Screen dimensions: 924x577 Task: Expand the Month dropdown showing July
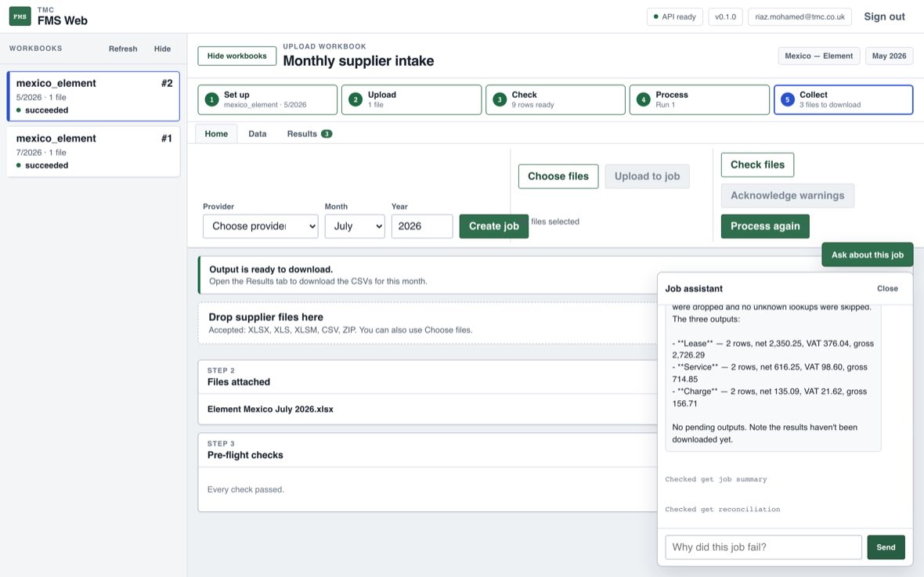click(x=355, y=226)
